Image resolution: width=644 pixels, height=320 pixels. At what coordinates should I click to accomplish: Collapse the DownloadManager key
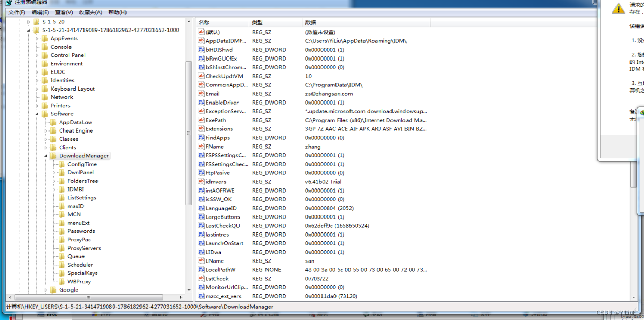(46, 156)
